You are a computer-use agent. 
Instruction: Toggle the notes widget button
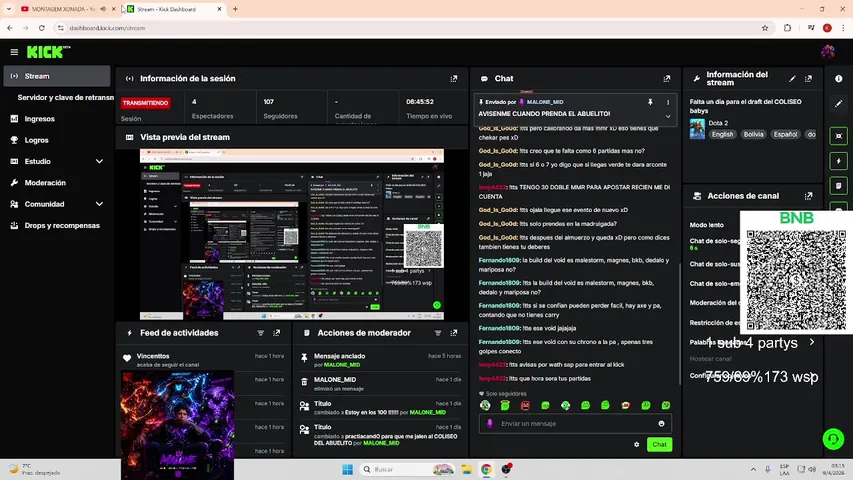click(838, 186)
